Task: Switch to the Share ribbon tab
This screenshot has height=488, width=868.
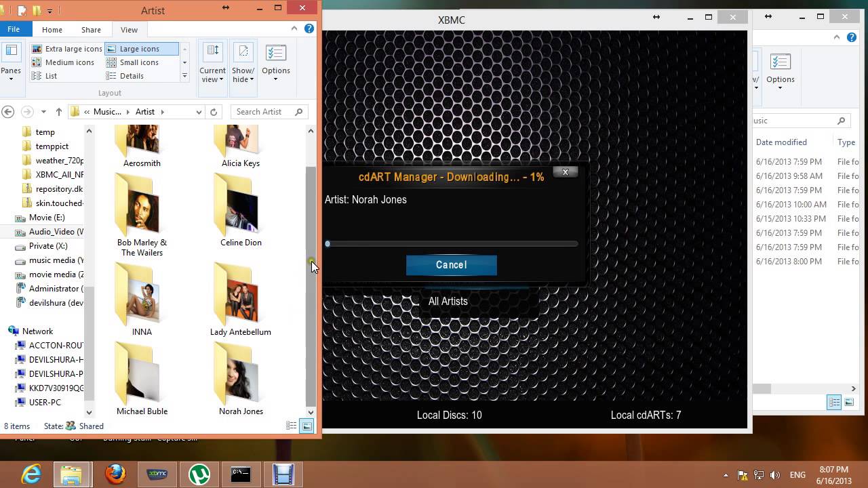Action: tap(91, 30)
